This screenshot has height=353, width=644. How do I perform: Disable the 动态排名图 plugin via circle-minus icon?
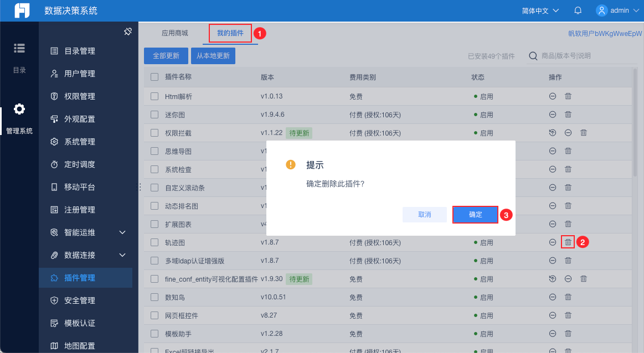[553, 206]
